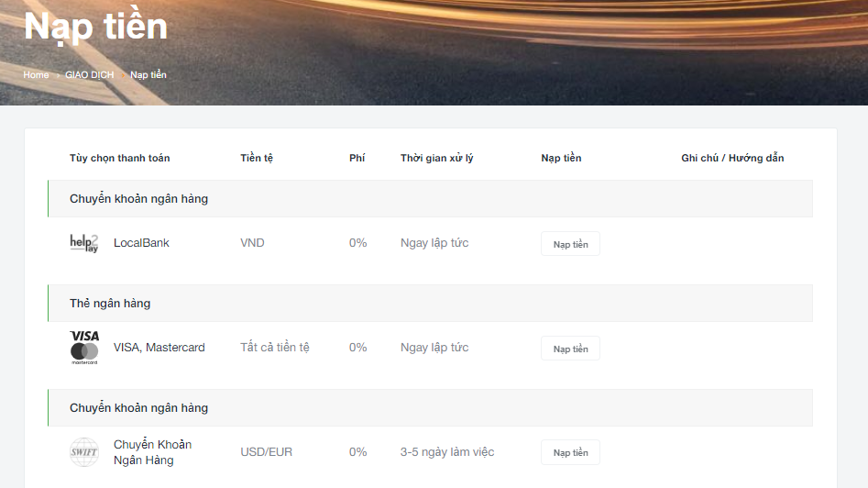Click the Tùy chọn thanh toán column header
Viewport: 868px width, 488px height.
click(119, 158)
